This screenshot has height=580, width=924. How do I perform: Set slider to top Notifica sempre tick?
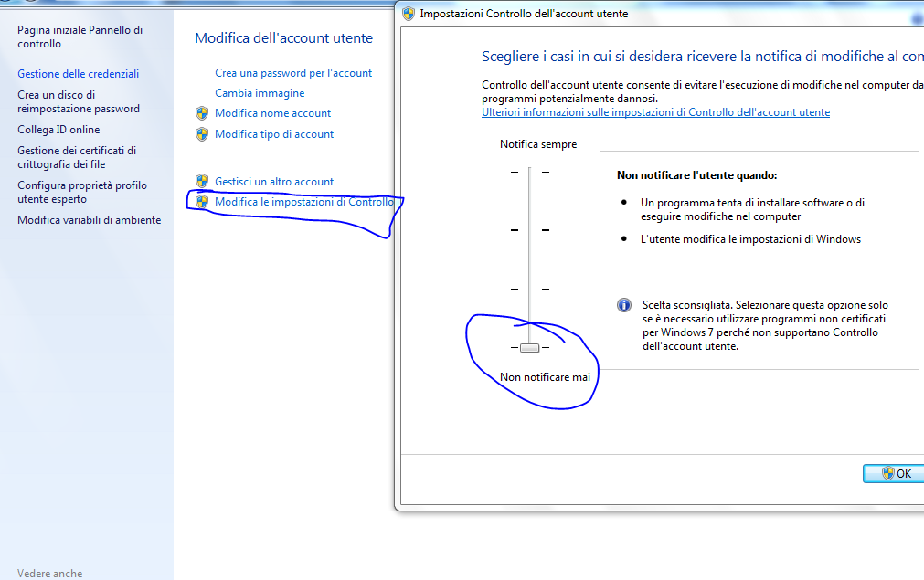click(x=530, y=172)
